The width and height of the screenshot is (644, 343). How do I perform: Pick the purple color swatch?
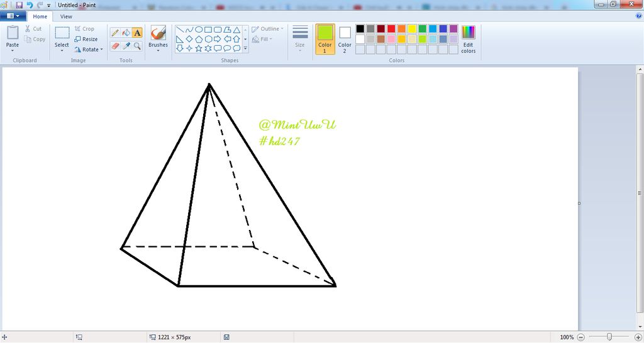(x=453, y=29)
